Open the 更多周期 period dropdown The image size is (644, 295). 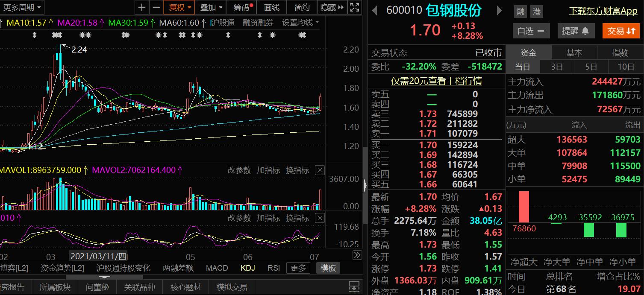pyautogui.click(x=22, y=7)
